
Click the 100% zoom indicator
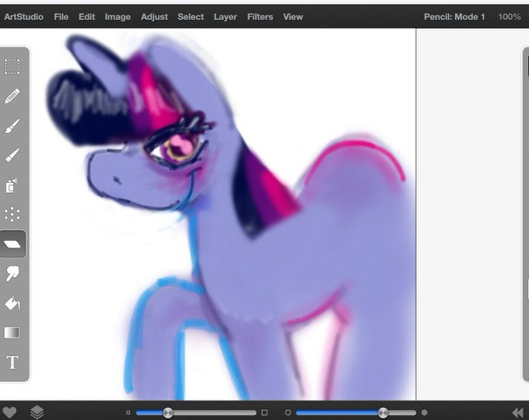tap(510, 17)
